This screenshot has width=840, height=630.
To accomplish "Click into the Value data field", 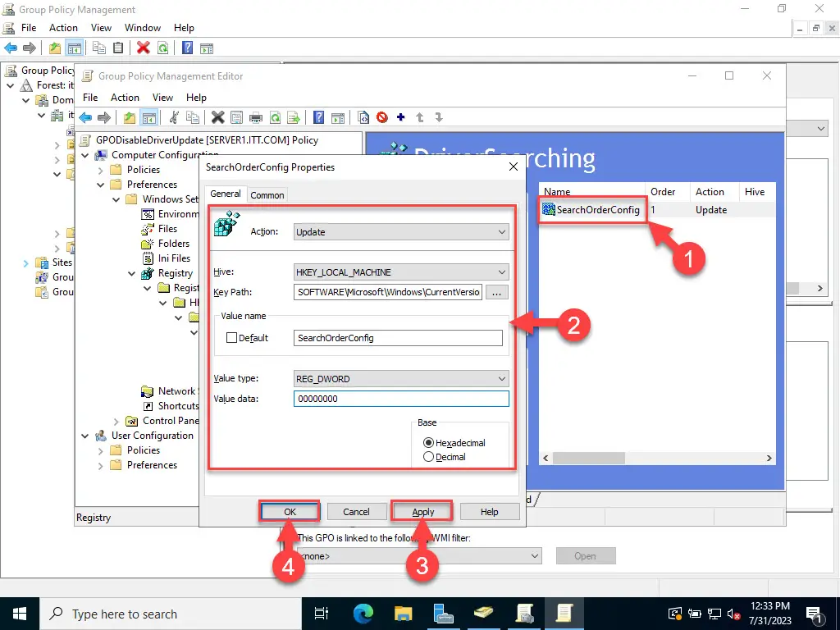I will point(401,399).
